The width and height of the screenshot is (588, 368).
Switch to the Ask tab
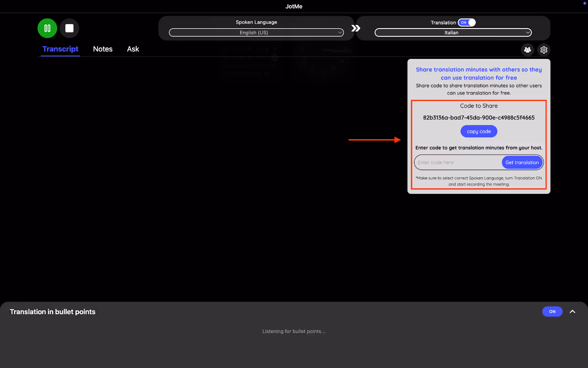click(133, 49)
